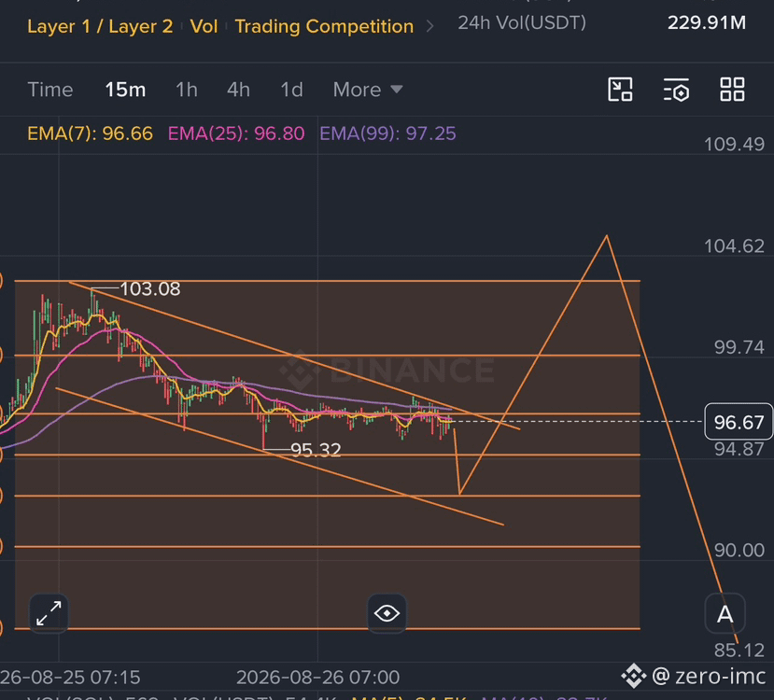Tap the 24h Vol(USDT) label

pyautogui.click(x=522, y=23)
